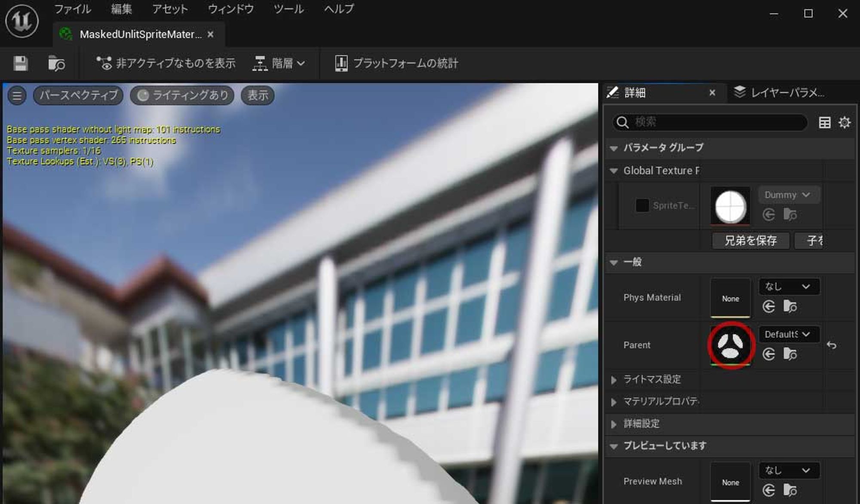The image size is (860, 504).
Task: Use selected asset for Parent
Action: tap(769, 354)
